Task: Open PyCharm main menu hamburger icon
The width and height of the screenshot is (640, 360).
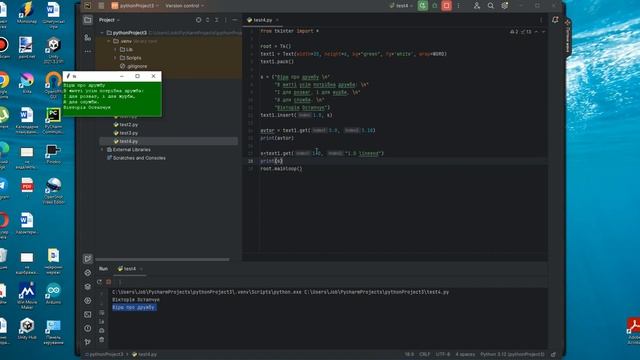Action: point(101,6)
